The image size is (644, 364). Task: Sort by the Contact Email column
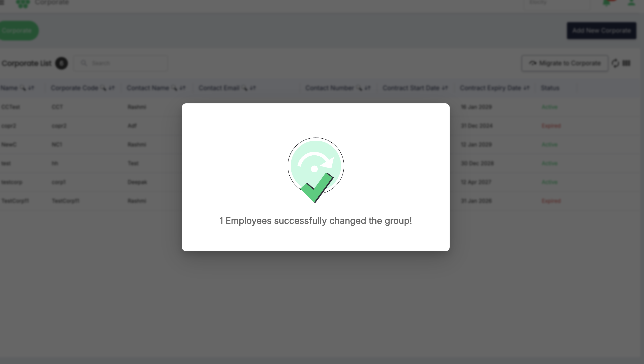(x=253, y=88)
